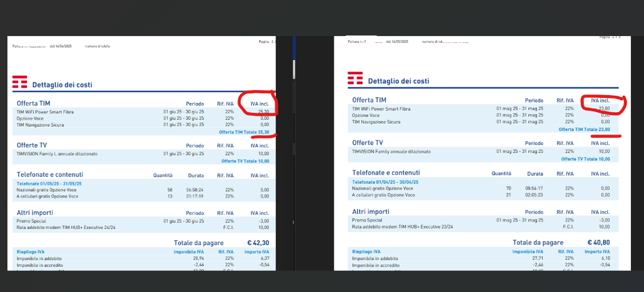Click the 'del 16/06/2025' invoice date
The width and height of the screenshot is (644, 292).
pyautogui.click(x=61, y=46)
